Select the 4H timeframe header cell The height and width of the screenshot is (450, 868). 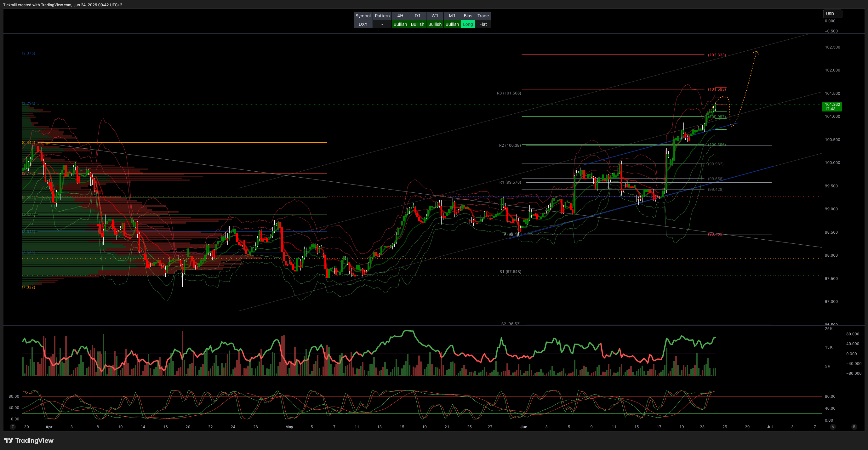(400, 16)
